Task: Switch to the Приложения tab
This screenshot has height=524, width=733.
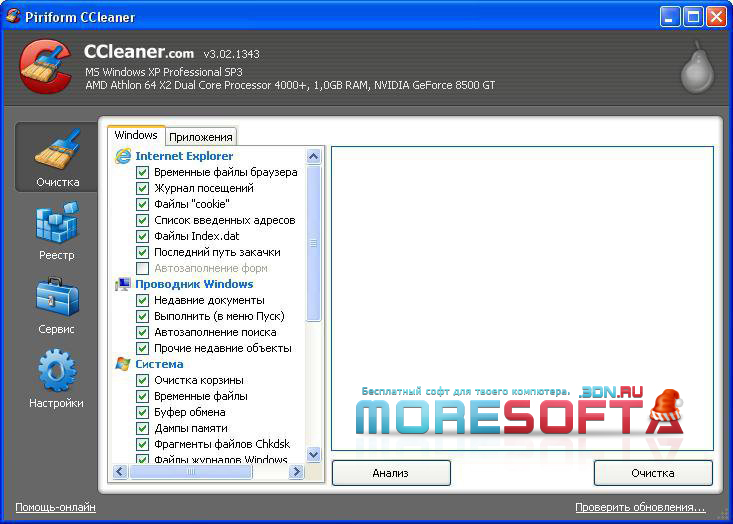Action: point(201,137)
